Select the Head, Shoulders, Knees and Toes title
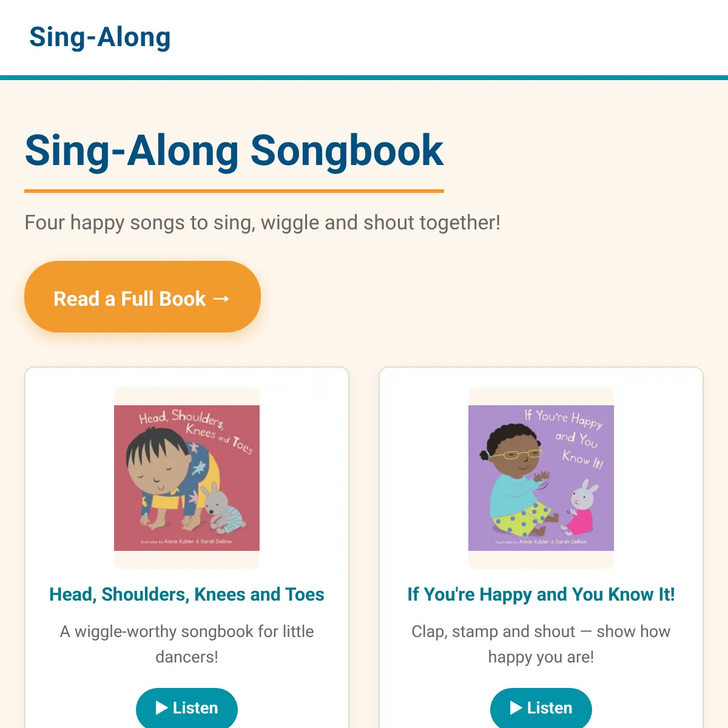Viewport: 728px width, 728px height. tap(187, 594)
